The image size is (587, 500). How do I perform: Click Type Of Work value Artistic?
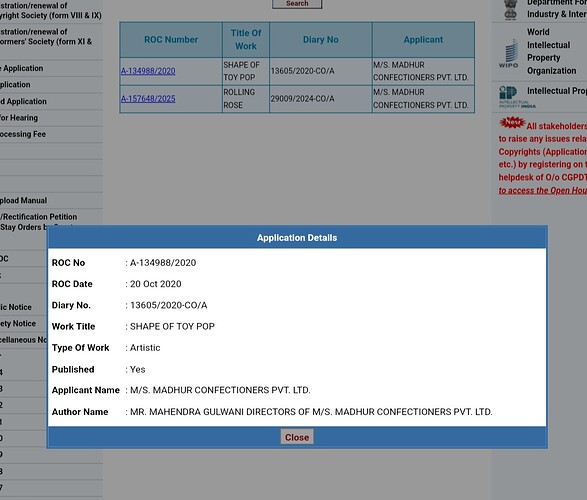(145, 348)
